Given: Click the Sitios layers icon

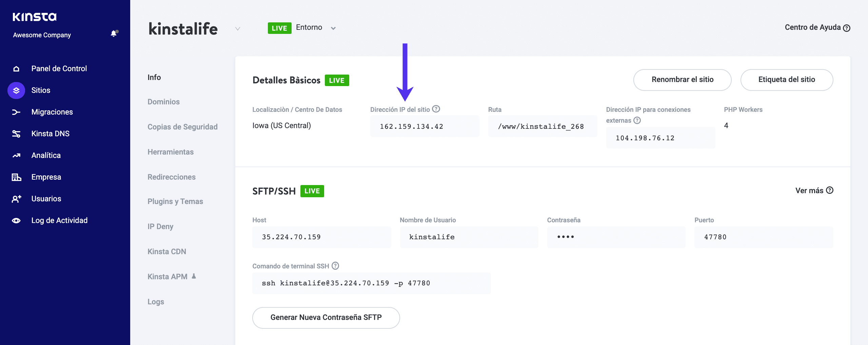Looking at the screenshot, I should [x=16, y=90].
